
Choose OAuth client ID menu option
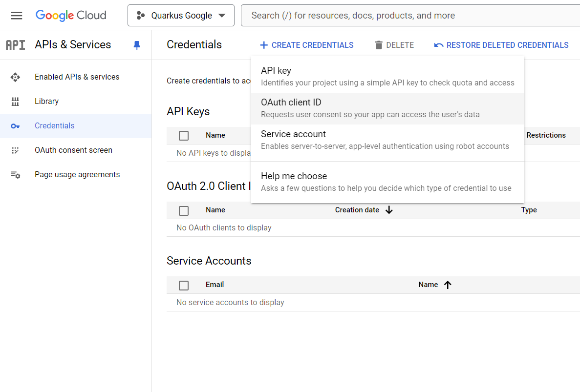(387, 108)
